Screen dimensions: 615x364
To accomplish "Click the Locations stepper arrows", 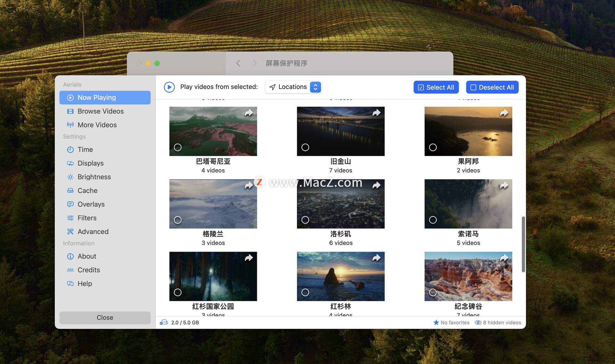I will (x=315, y=87).
